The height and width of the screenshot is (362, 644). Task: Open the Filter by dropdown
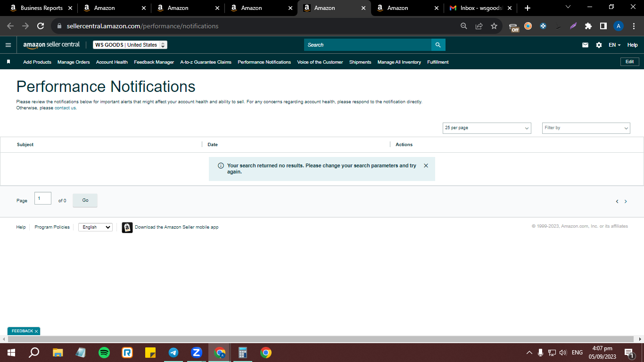586,128
